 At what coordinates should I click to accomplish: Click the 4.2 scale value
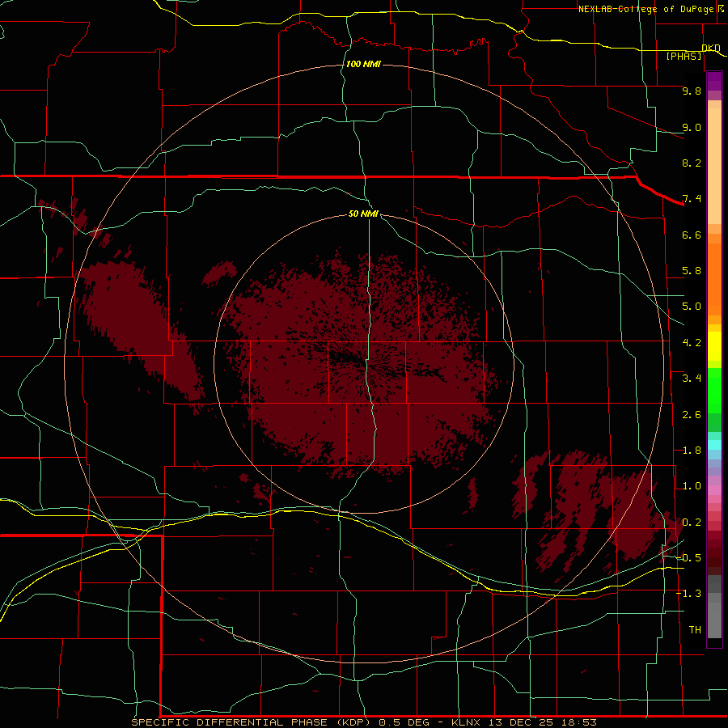click(x=692, y=343)
